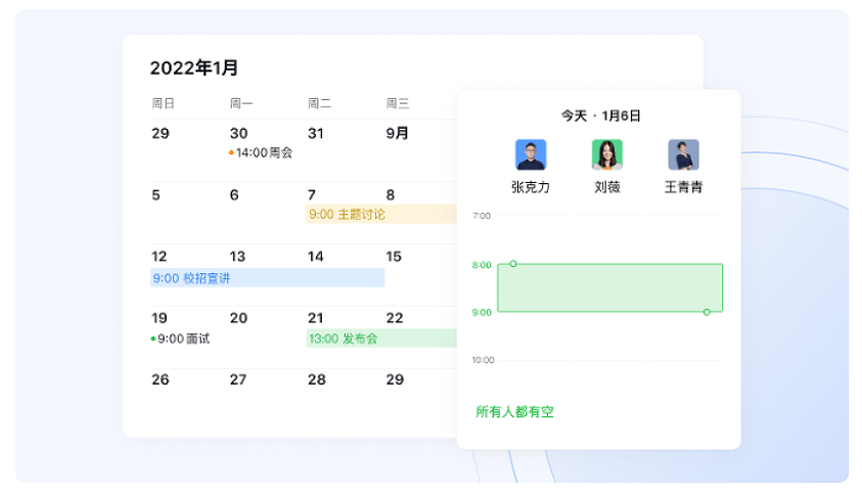Click Wang Qingqing's avatar (王青青)
862x493 pixels.
click(x=683, y=155)
